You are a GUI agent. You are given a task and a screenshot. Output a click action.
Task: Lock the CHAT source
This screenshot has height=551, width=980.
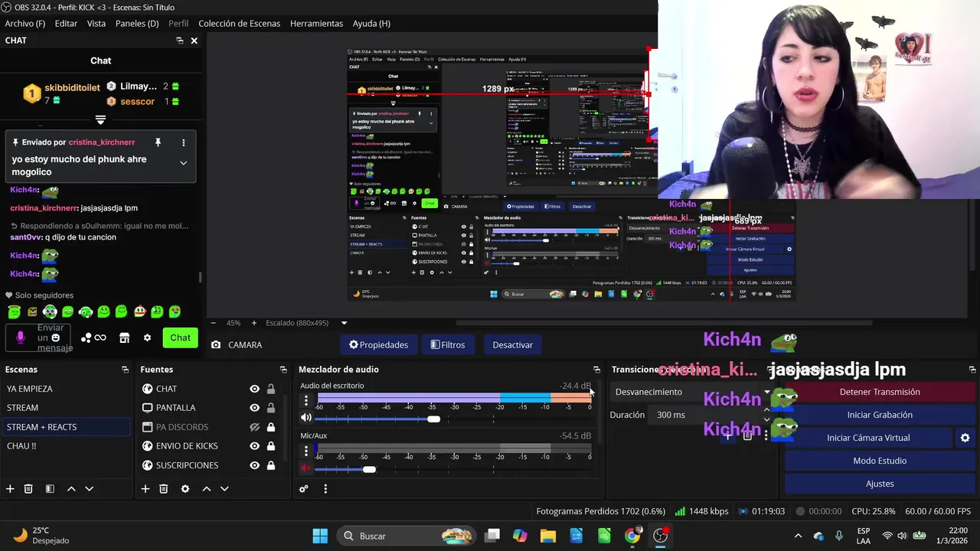point(270,389)
